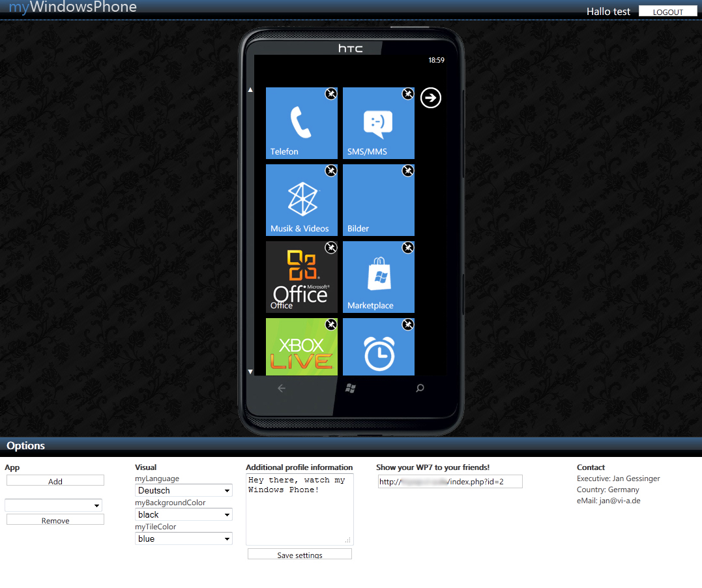Unpin the XBOX LIVE tile
Image resolution: width=702 pixels, height=588 pixels.
(x=331, y=325)
